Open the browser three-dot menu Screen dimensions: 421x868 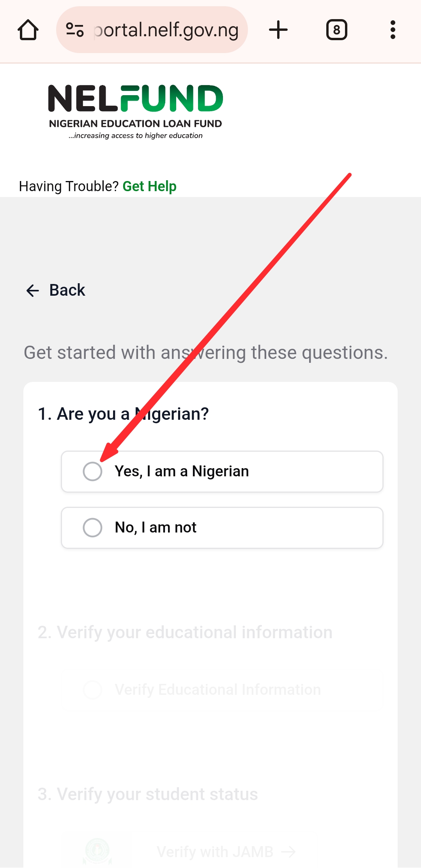[x=393, y=30]
